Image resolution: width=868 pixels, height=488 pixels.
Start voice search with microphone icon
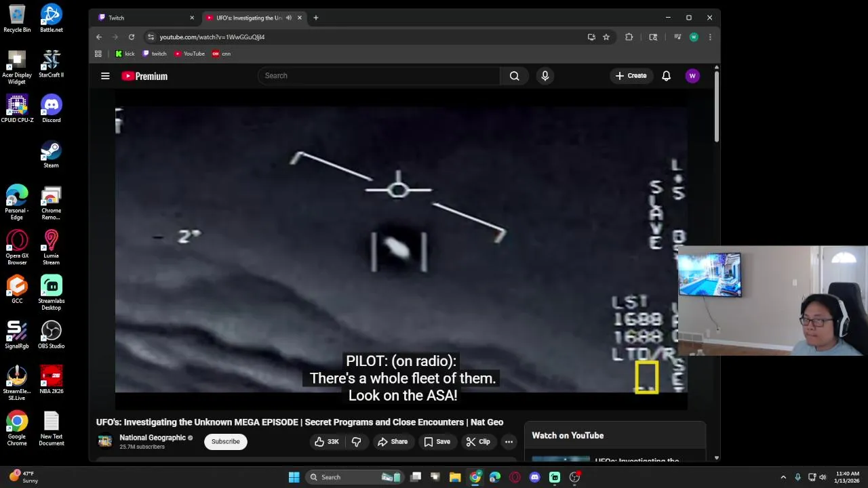pos(545,76)
